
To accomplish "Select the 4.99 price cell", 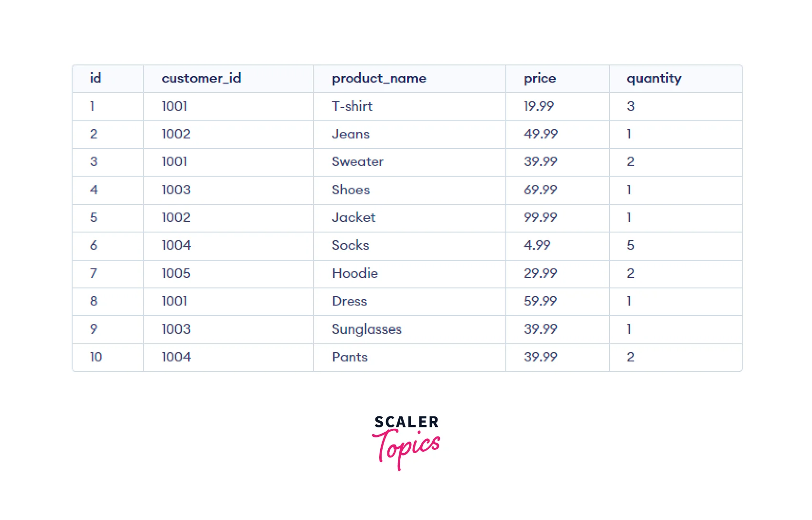I will pyautogui.click(x=537, y=245).
